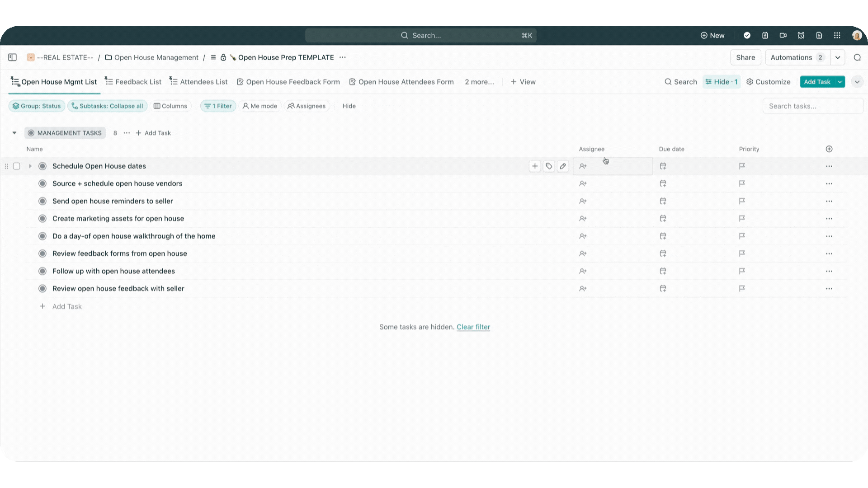
Task: Toggle the 'Subtasks: Collapse all' button
Action: pos(107,106)
